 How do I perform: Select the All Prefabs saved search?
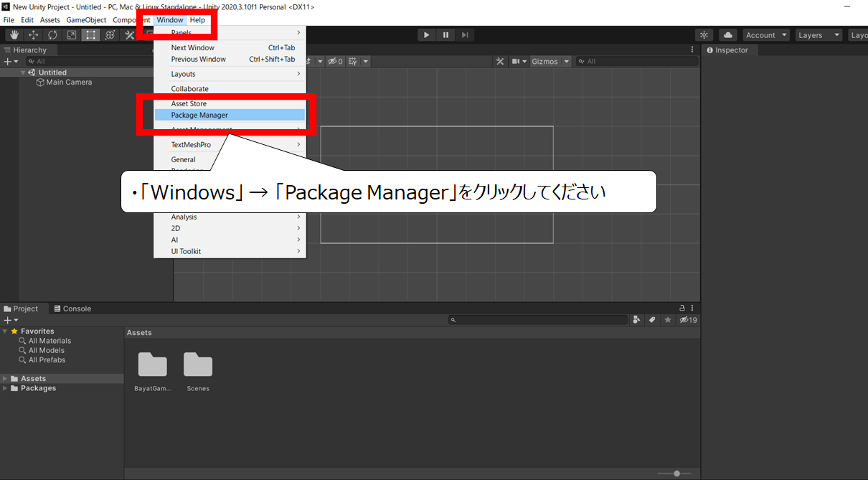click(x=42, y=360)
